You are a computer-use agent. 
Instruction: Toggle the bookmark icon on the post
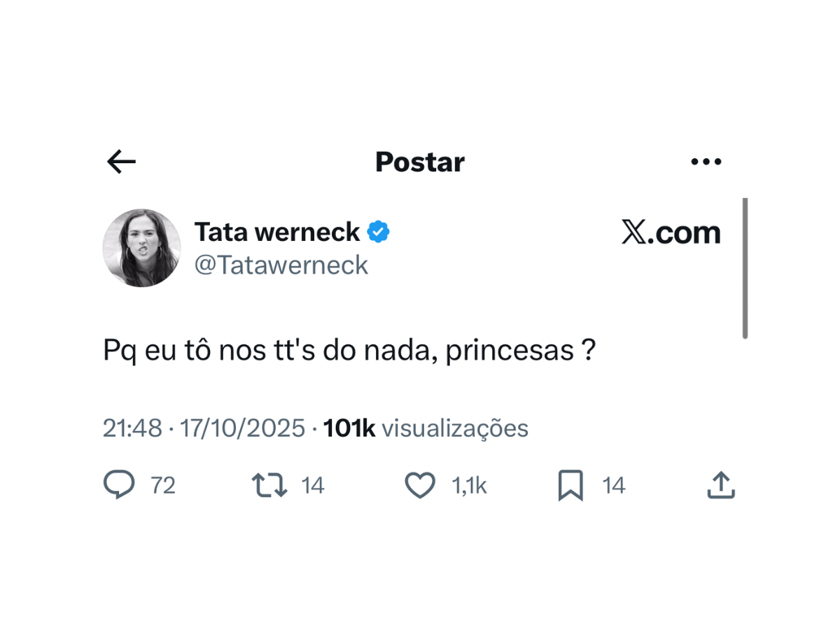pos(570,485)
